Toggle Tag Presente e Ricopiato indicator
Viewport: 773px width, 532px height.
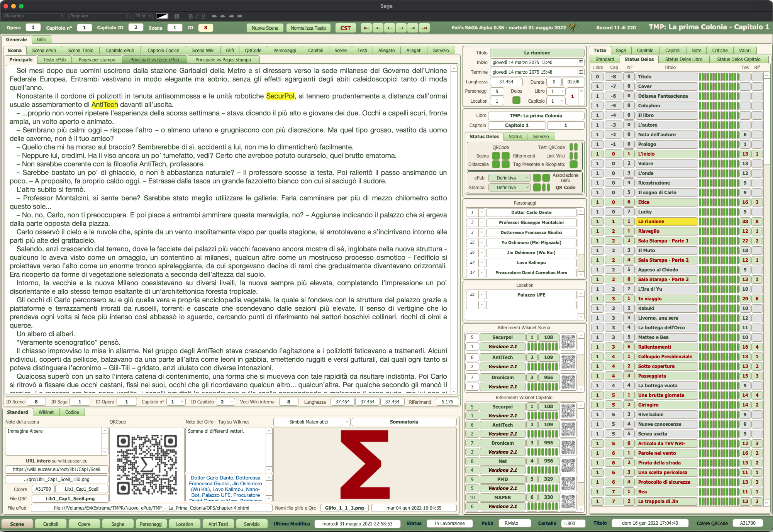(x=574, y=164)
